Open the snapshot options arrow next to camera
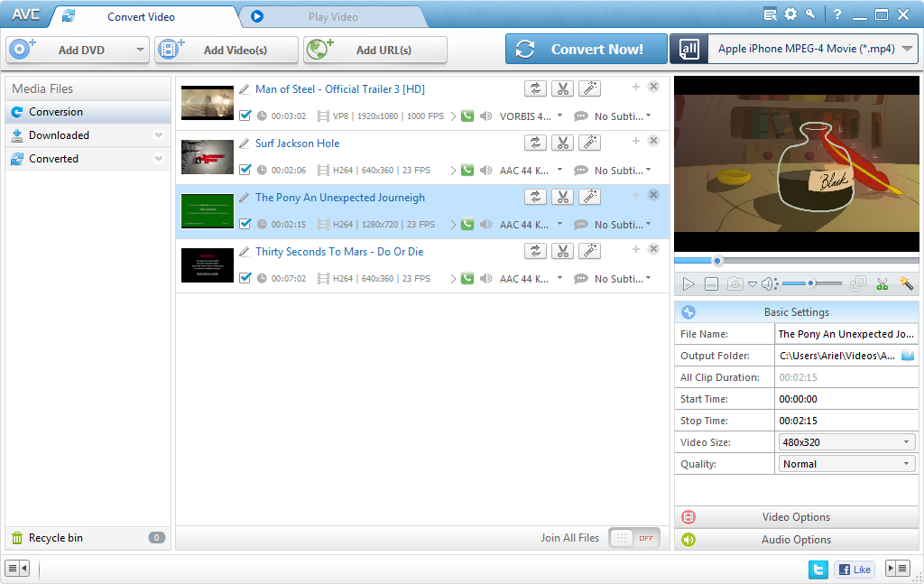 [753, 284]
